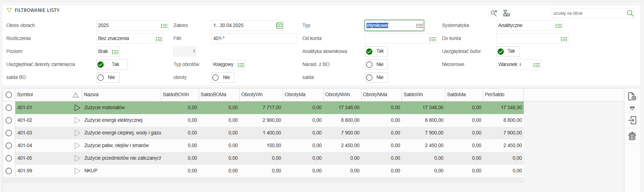Viewport: 644px width, 192px height.
Task: Toggle the Analityka słownikowa Tak option
Action: click(369, 52)
